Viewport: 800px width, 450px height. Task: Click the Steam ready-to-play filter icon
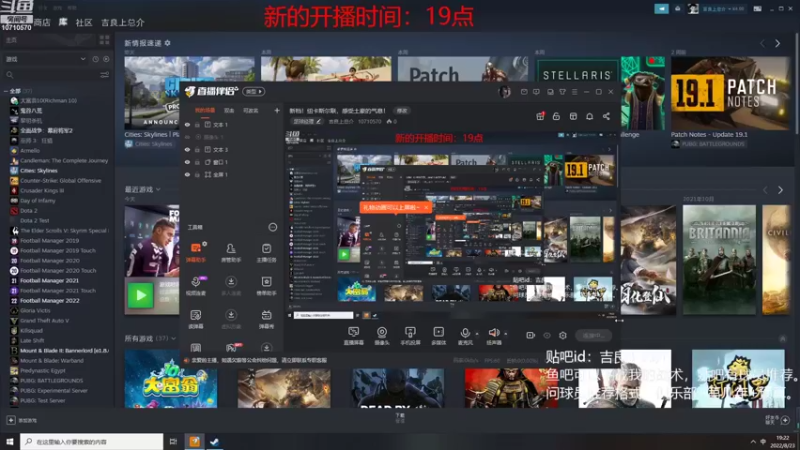point(106,59)
